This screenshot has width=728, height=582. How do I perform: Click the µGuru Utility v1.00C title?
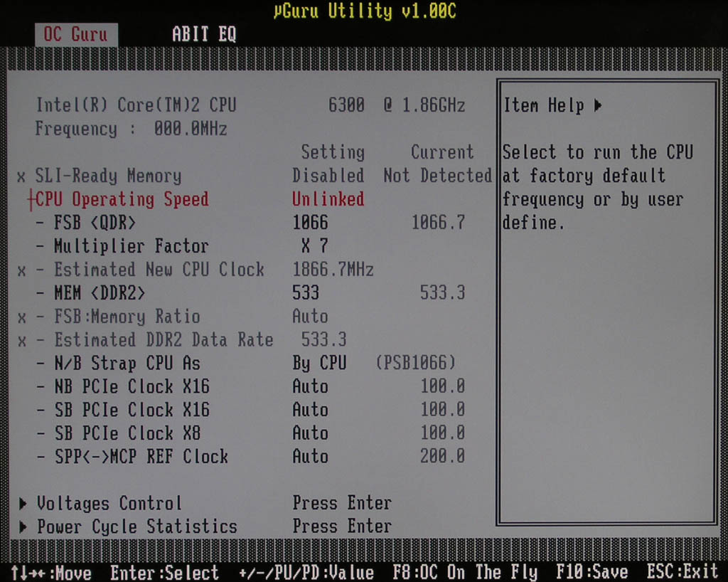coord(365,11)
